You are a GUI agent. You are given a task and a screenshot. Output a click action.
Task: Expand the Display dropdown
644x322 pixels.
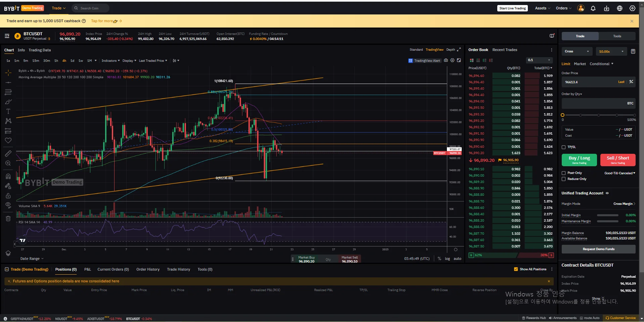coord(129,61)
